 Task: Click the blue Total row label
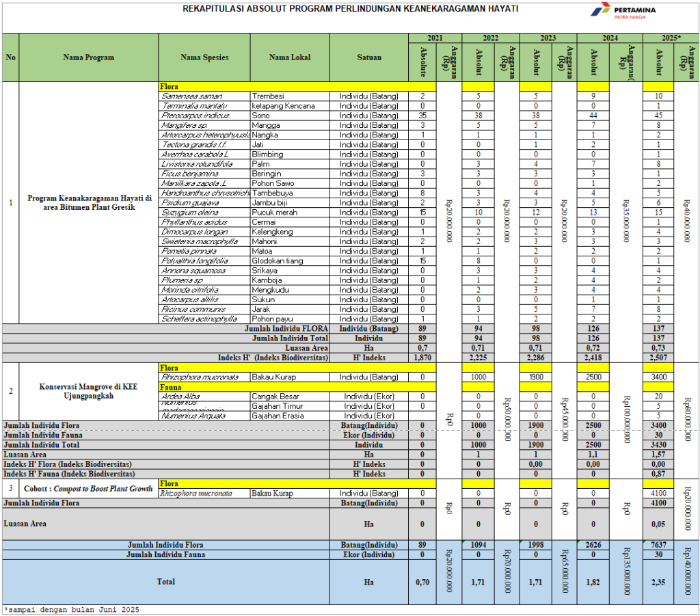(165, 582)
